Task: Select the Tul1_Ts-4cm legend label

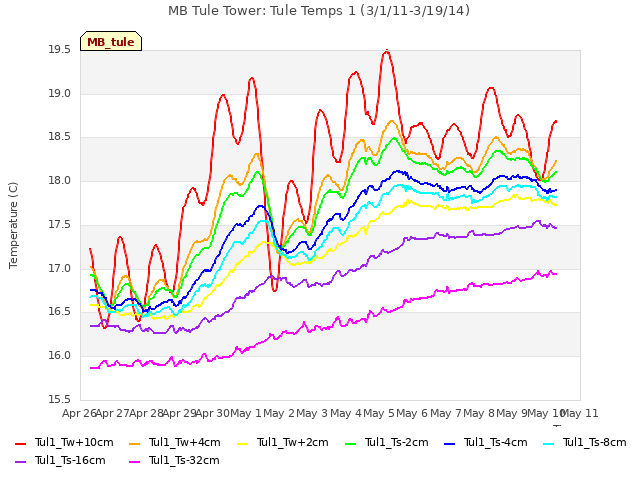Action: [496, 442]
